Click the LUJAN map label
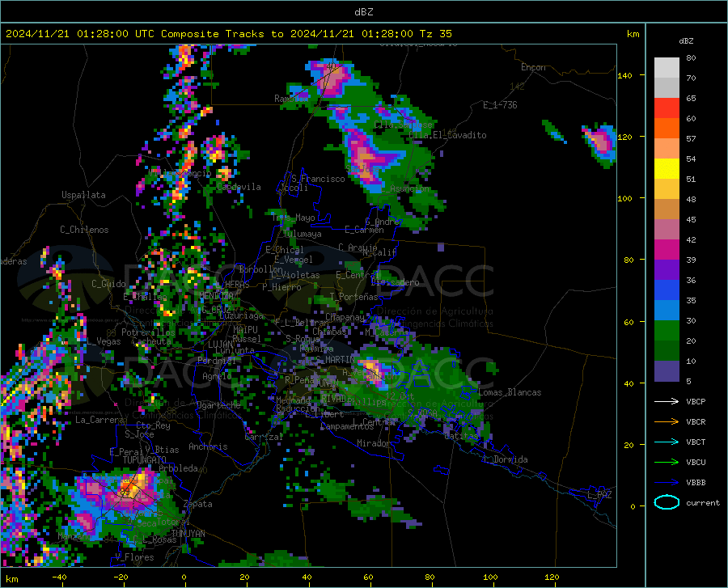The width and height of the screenshot is (728, 588). pyautogui.click(x=220, y=345)
